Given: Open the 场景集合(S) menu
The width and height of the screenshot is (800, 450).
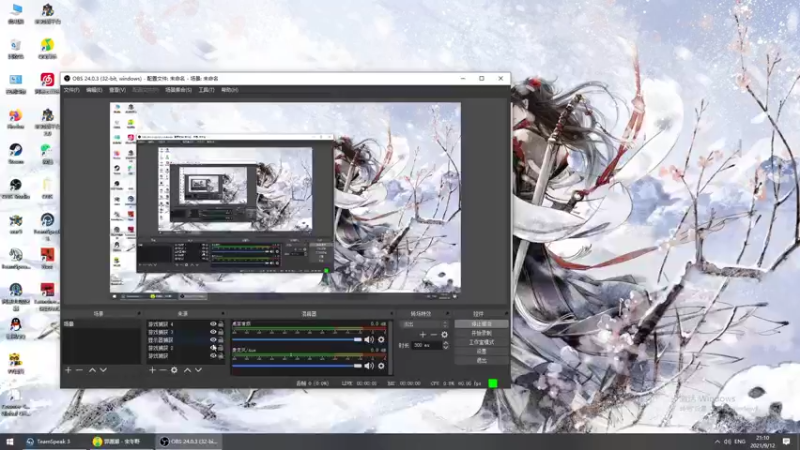Looking at the screenshot, I should tap(178, 90).
